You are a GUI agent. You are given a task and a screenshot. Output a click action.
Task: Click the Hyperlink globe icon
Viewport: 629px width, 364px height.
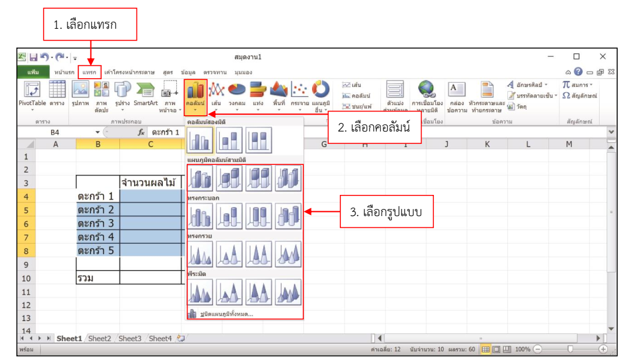pyautogui.click(x=427, y=94)
